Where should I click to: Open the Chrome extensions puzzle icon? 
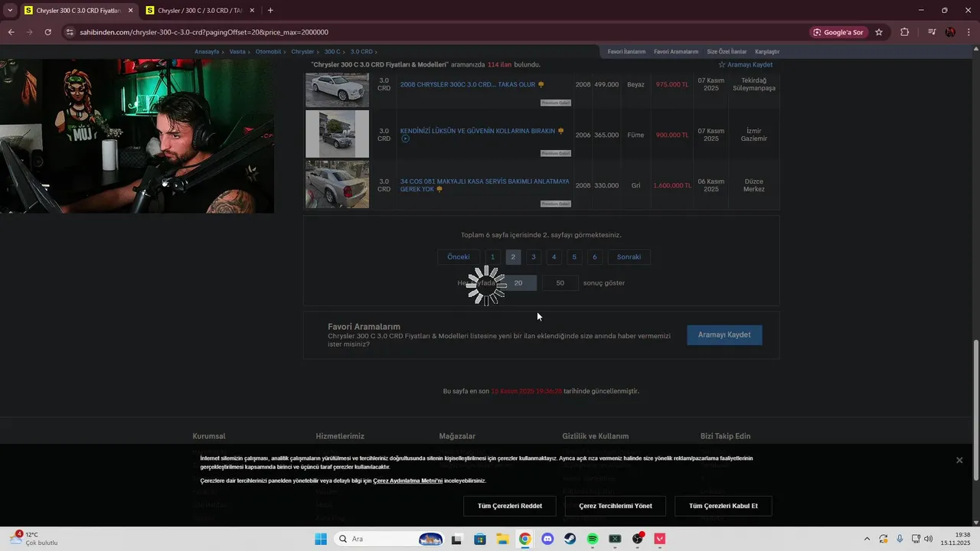click(904, 32)
